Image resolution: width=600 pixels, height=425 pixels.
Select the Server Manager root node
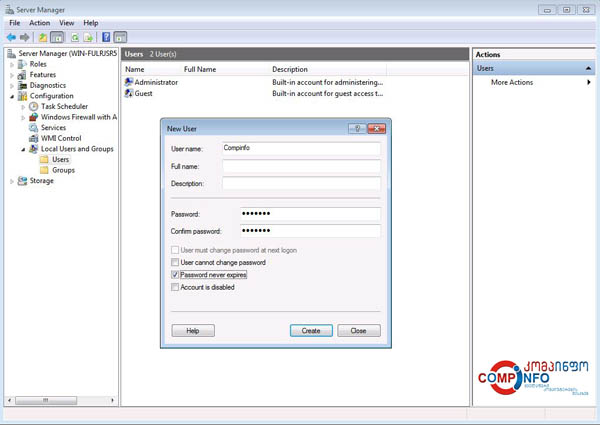[x=67, y=54]
